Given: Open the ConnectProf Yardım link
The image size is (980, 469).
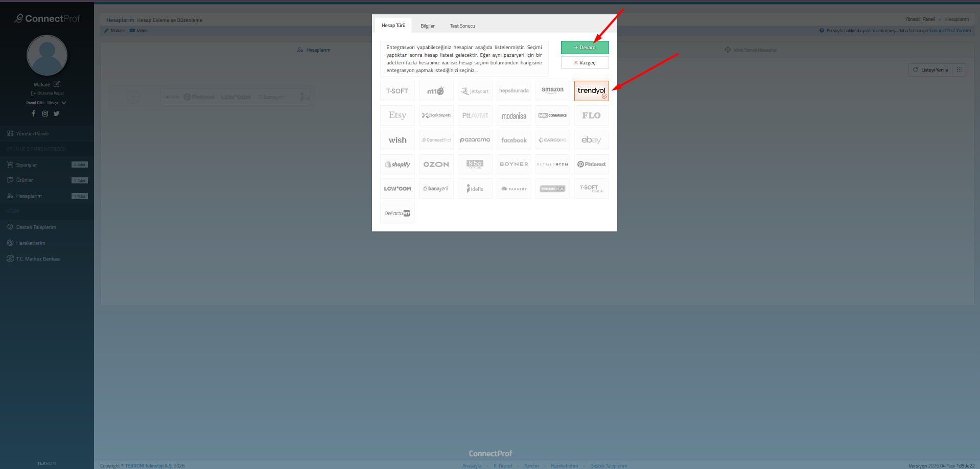Looking at the screenshot, I should 949,31.
